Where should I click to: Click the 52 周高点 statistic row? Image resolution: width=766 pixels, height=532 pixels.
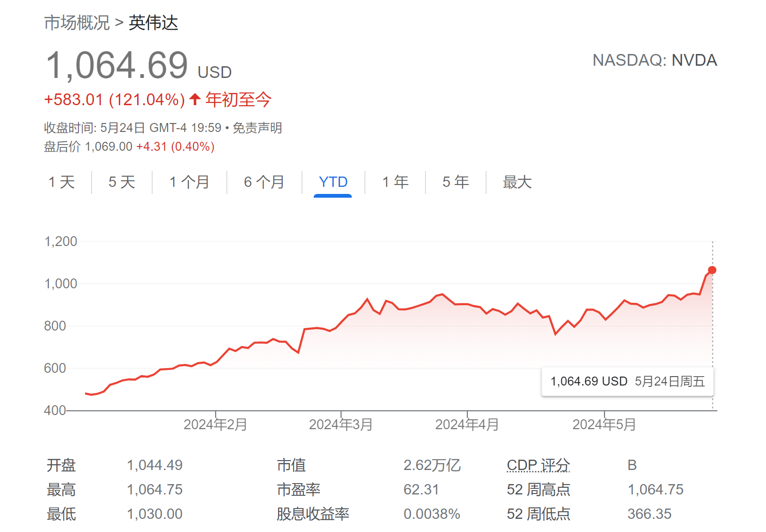tap(538, 489)
